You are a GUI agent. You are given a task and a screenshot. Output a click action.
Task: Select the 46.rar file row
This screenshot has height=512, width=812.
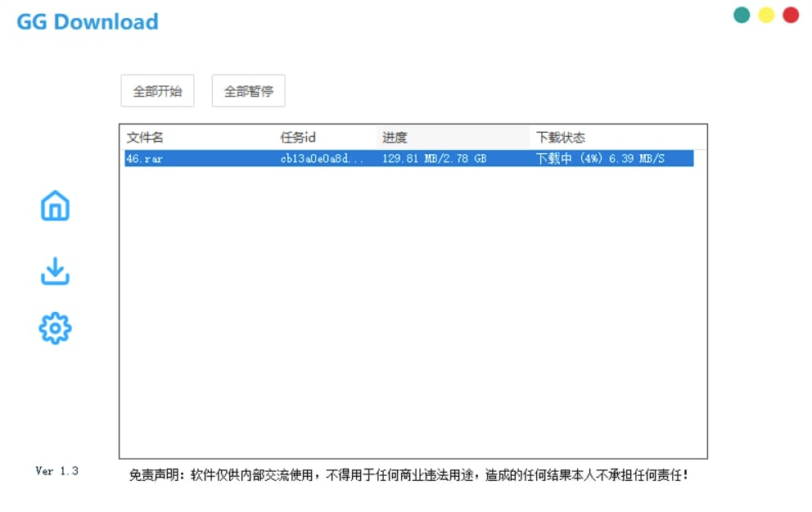(409, 159)
